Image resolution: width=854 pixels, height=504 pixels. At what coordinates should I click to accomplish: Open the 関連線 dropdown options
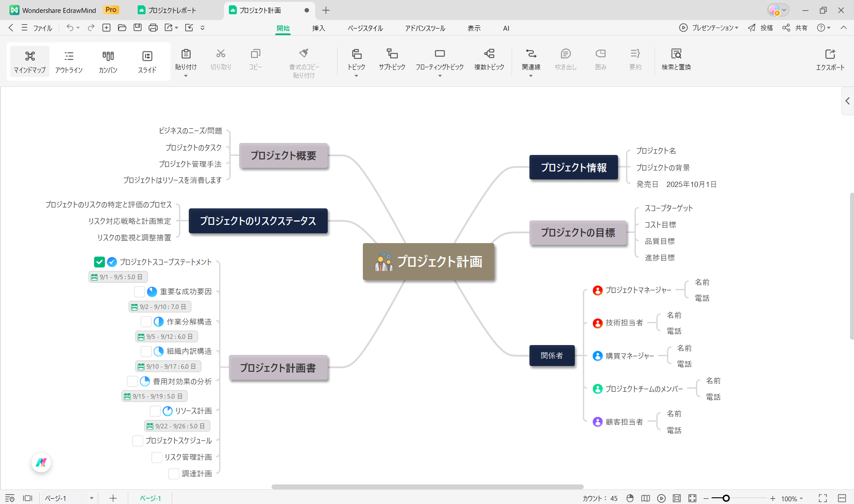(531, 77)
